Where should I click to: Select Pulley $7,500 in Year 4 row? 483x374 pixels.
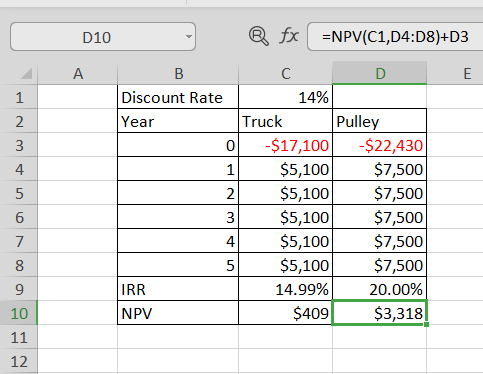click(x=380, y=241)
